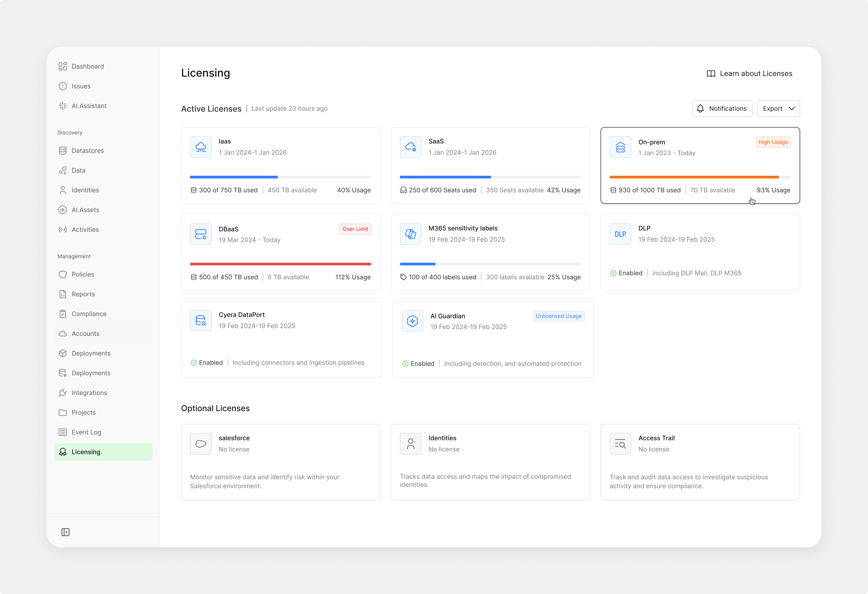Click 'Including DLP Mail, DLP M365' text
This screenshot has height=594, width=868.
coord(697,273)
